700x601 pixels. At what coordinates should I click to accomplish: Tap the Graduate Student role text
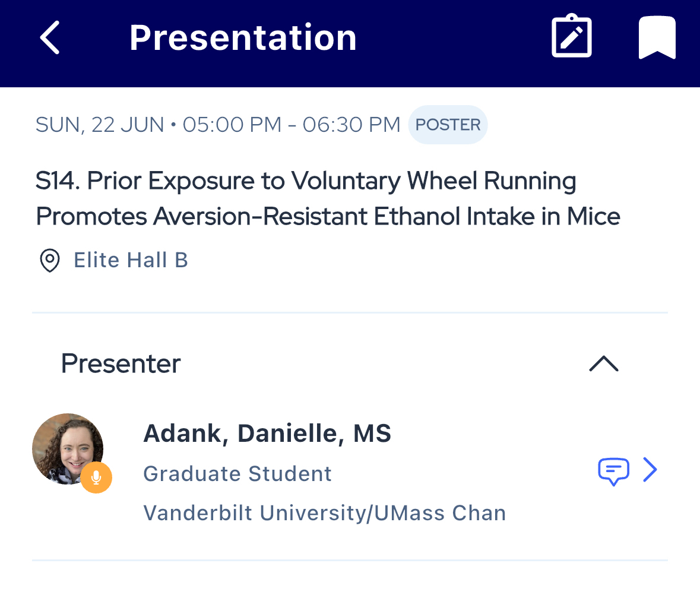click(x=237, y=474)
